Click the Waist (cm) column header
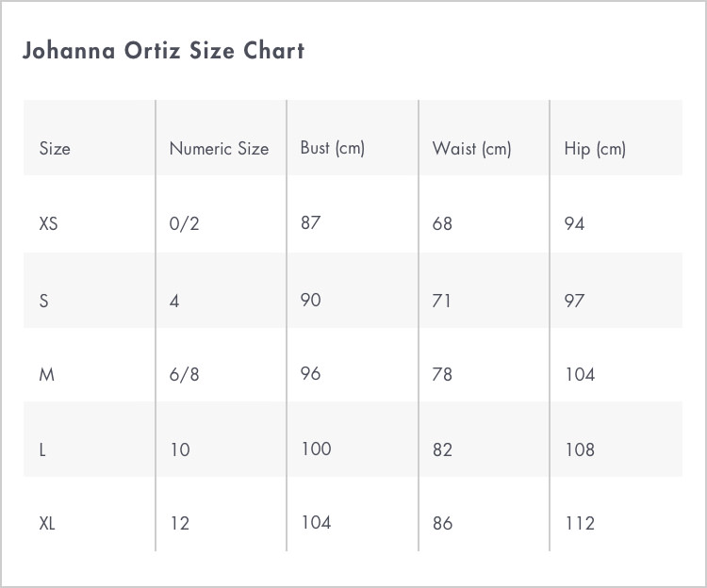707x588 pixels. [x=471, y=149]
